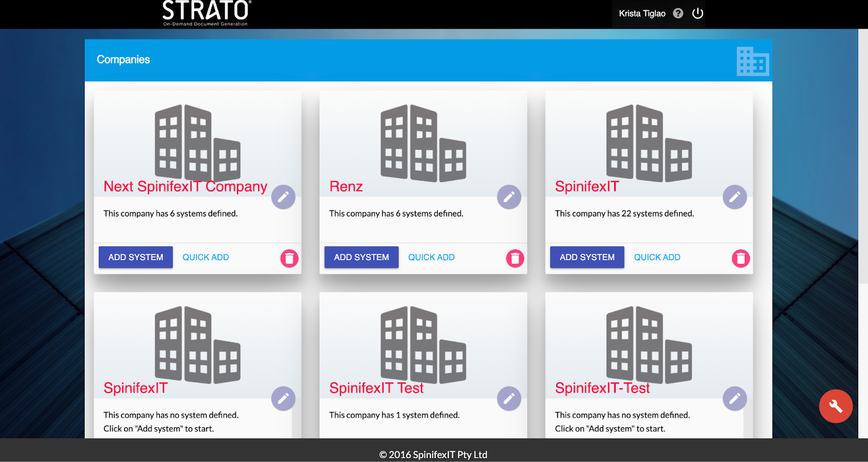Click the STRATO logo in header

(206, 13)
